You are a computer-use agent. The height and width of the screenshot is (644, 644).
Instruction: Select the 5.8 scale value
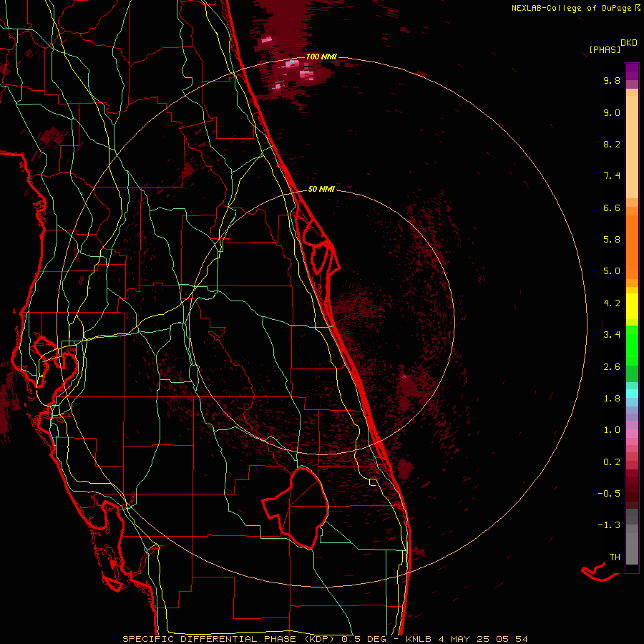[612, 240]
